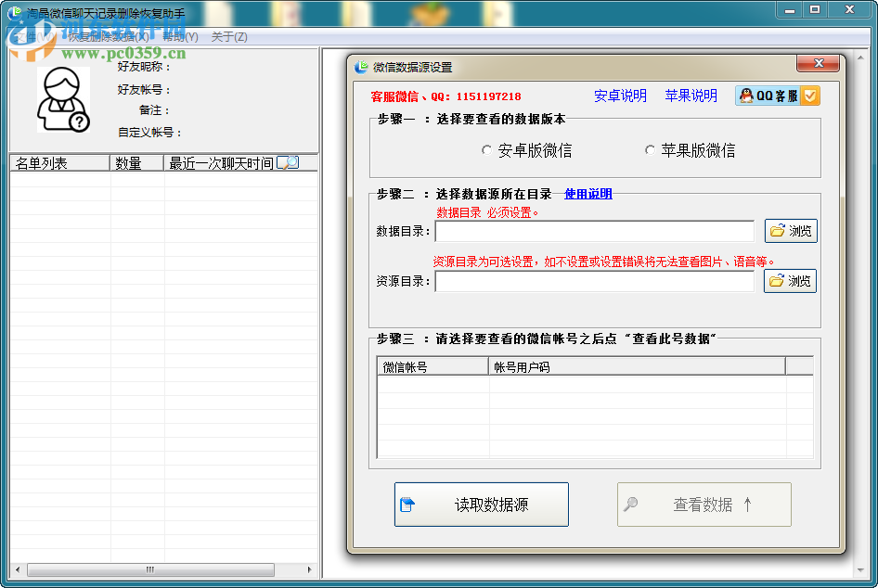The height and width of the screenshot is (588, 878).
Task: Open the 恢复删除数据(X) menu
Action: coord(109,37)
